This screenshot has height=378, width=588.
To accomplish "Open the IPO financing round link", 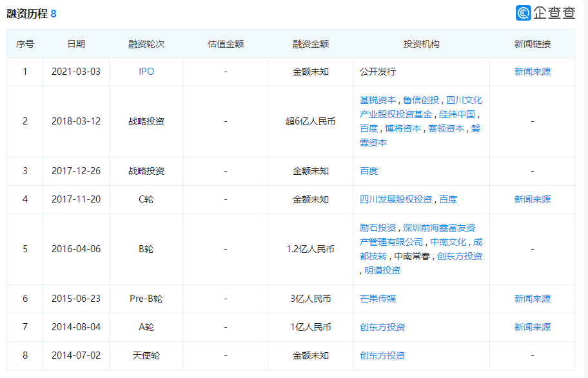I will (146, 72).
